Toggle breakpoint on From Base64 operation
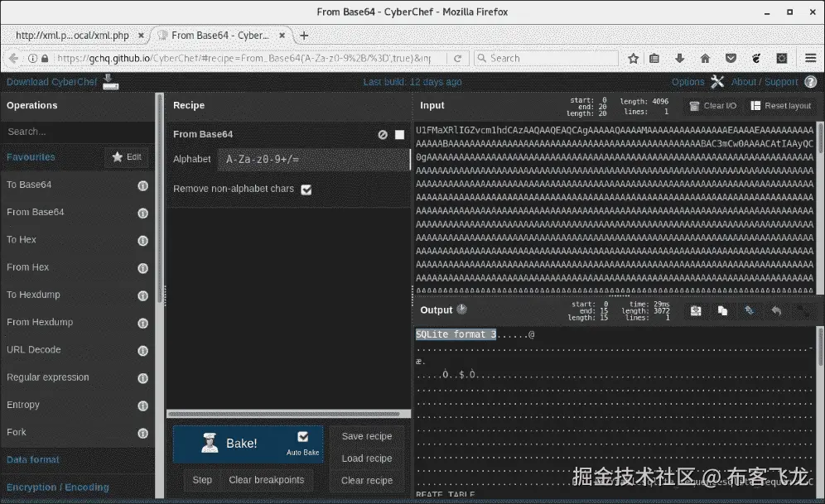The height and width of the screenshot is (504, 825). coord(400,135)
